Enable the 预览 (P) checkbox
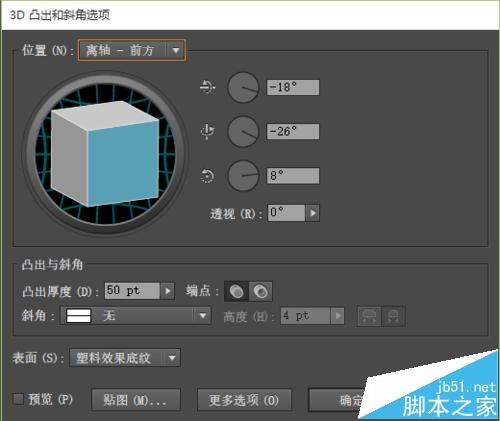The image size is (500, 421). [x=18, y=399]
